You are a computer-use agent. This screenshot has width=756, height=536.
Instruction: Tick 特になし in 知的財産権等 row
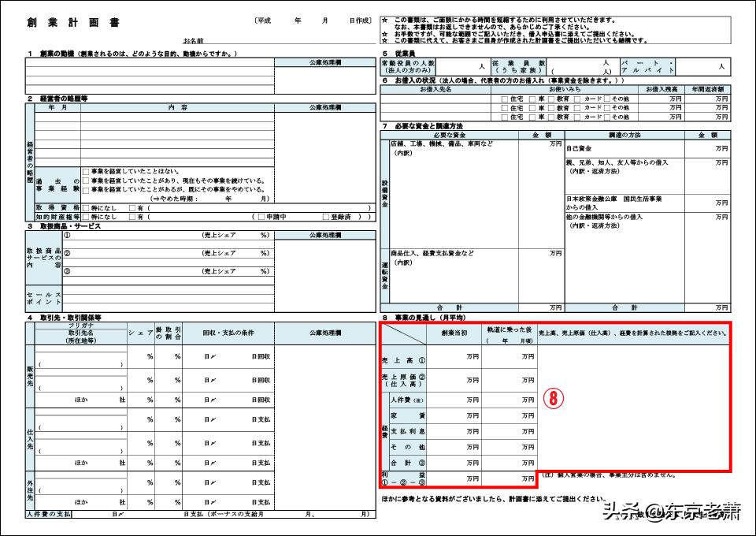(x=86, y=217)
